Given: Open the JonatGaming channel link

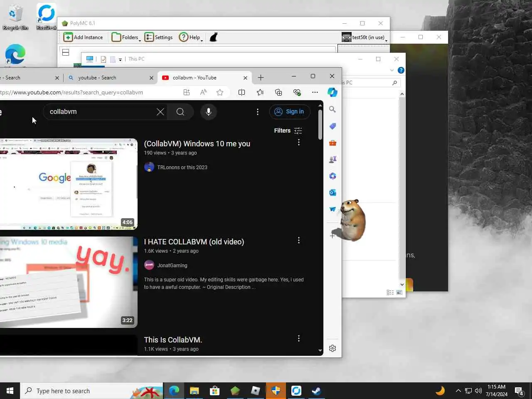Looking at the screenshot, I should pyautogui.click(x=172, y=266).
